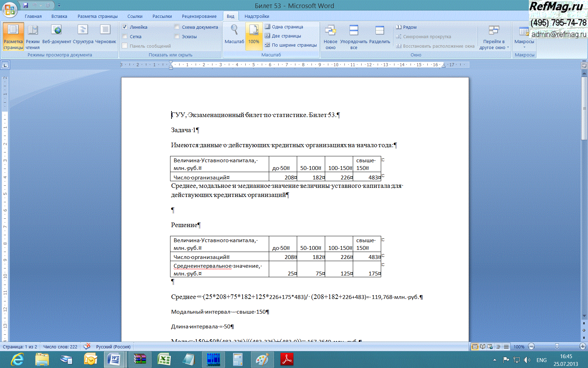Open Quick Access Toolbar customize arrow
588x368 pixels.
coord(59,6)
